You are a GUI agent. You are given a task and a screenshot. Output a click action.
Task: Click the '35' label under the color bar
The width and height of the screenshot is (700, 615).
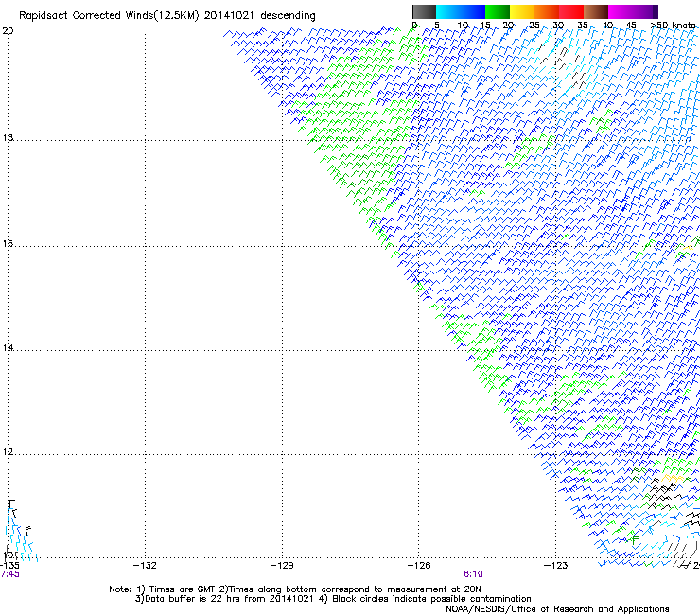[583, 25]
